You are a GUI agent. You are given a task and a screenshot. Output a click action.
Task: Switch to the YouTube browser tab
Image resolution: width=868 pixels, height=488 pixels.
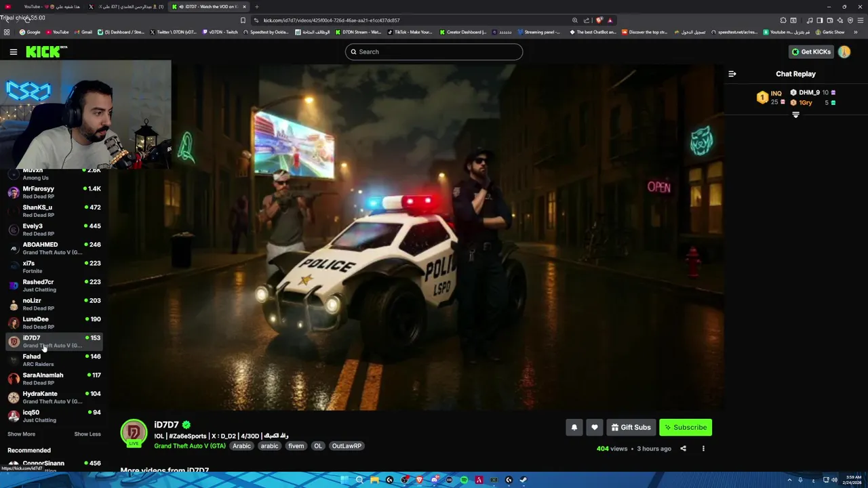42,7
